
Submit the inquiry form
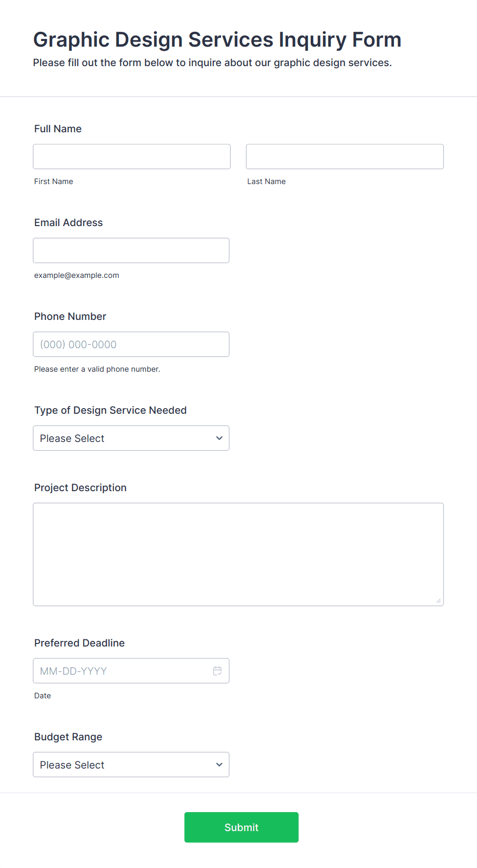(242, 827)
